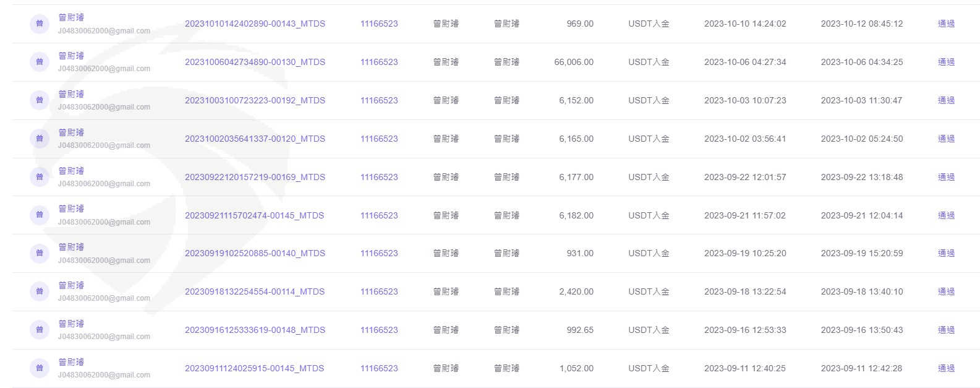This screenshot has width=980, height=388.
Task: Click the 通過 status for the 992.65 deposit
Action: coord(946,330)
